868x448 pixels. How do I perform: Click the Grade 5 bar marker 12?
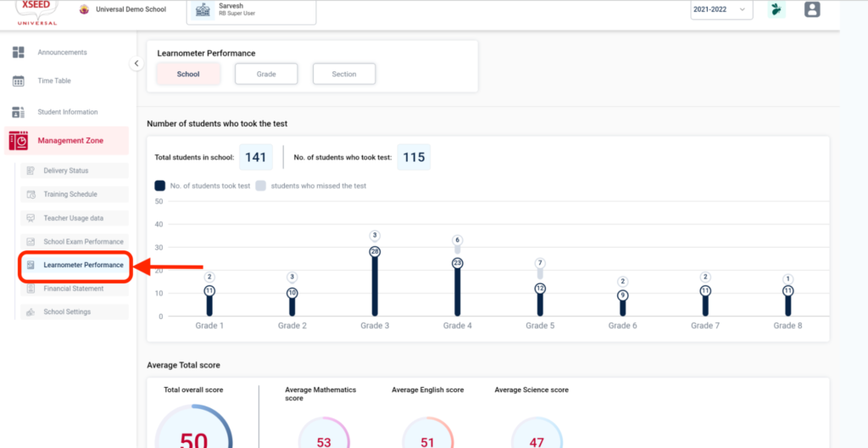pyautogui.click(x=540, y=288)
